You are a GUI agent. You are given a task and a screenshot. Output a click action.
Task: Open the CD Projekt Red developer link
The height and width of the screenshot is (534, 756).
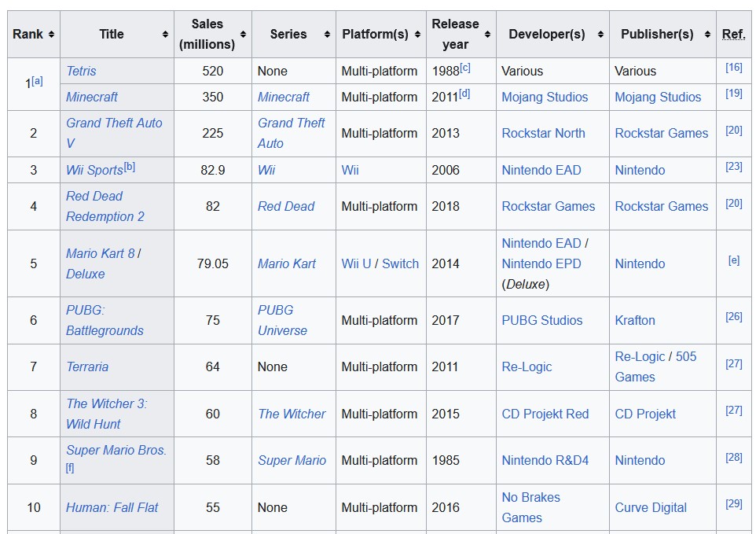tap(545, 414)
